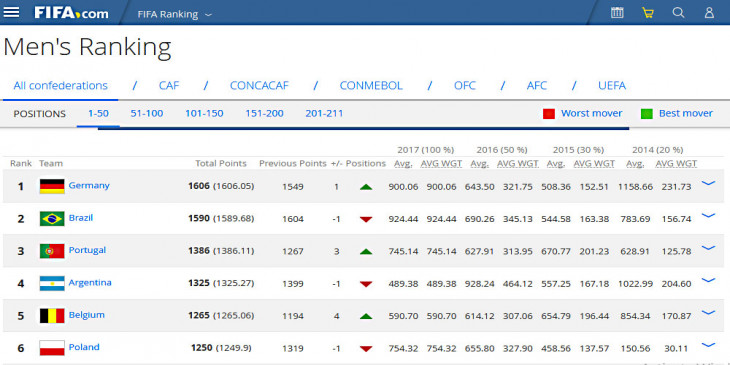This screenshot has width=730, height=365.
Task: Switch to the OFC tab
Action: (x=465, y=86)
